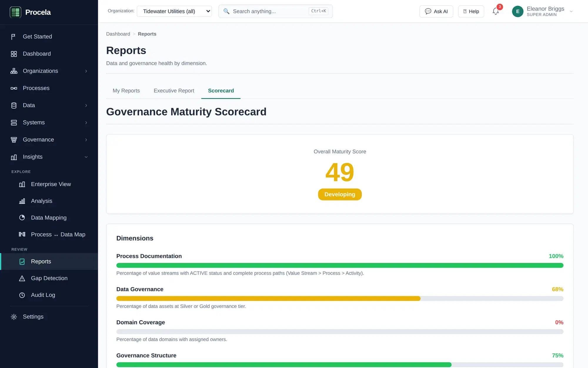The image size is (588, 368).
Task: Click the Governance Structure 75% value
Action: pyautogui.click(x=557, y=356)
